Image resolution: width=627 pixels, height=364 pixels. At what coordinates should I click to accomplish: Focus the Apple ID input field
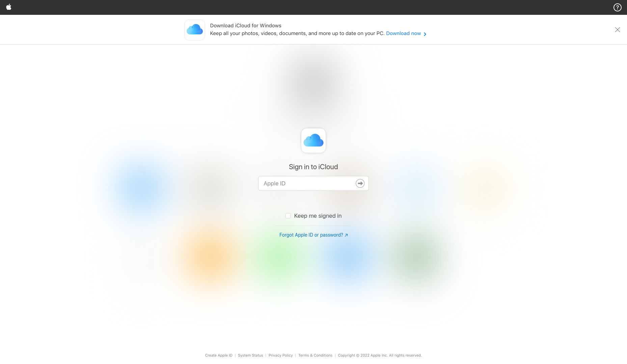click(313, 183)
